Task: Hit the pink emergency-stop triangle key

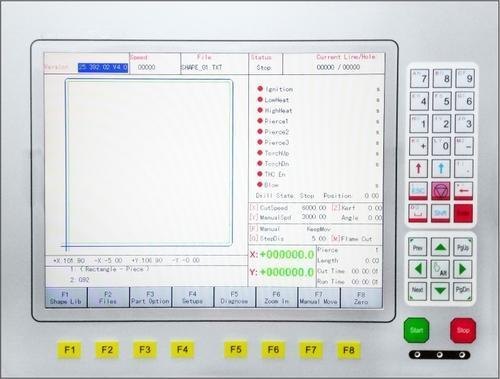Action: click(x=441, y=191)
